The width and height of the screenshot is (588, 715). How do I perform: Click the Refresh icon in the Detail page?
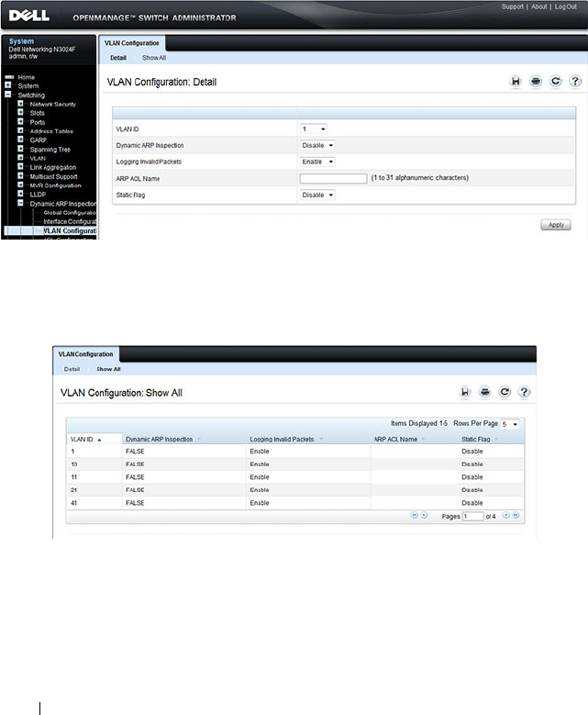point(555,81)
